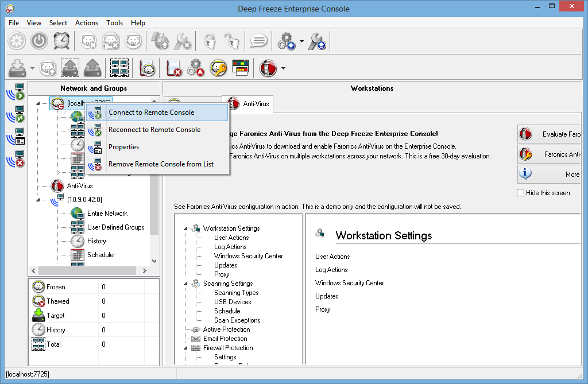Open the Actions menu

click(x=87, y=23)
